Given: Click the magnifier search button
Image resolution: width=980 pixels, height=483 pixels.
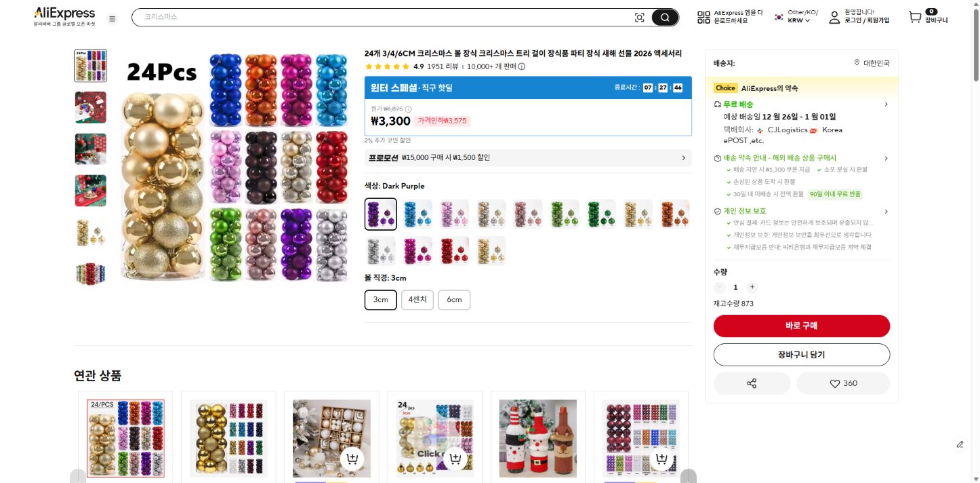Looking at the screenshot, I should [x=665, y=18].
